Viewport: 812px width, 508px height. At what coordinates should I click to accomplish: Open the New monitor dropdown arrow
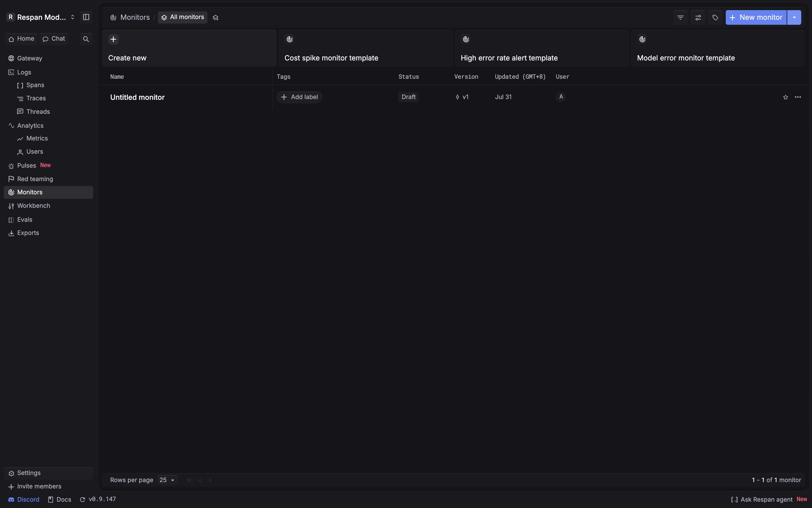pos(794,18)
